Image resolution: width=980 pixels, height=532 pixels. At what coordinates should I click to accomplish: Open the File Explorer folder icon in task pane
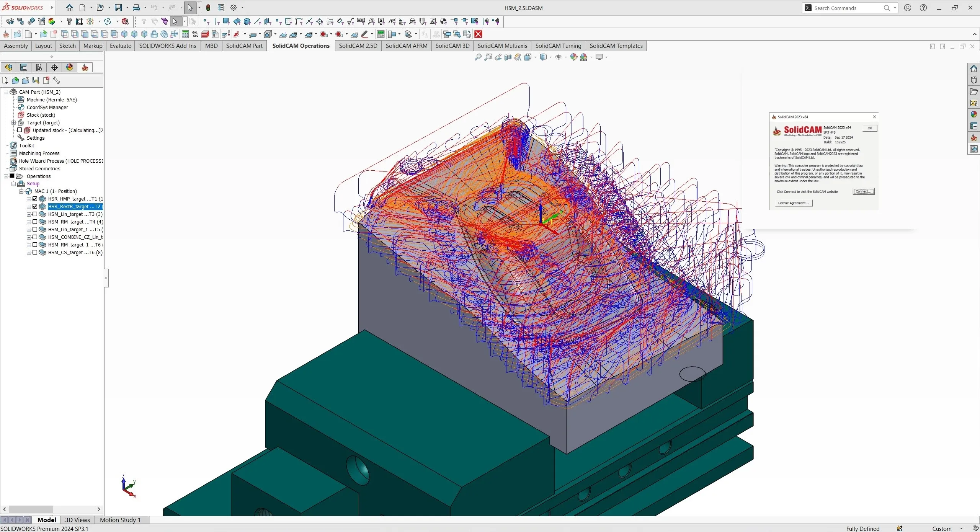[x=974, y=91]
